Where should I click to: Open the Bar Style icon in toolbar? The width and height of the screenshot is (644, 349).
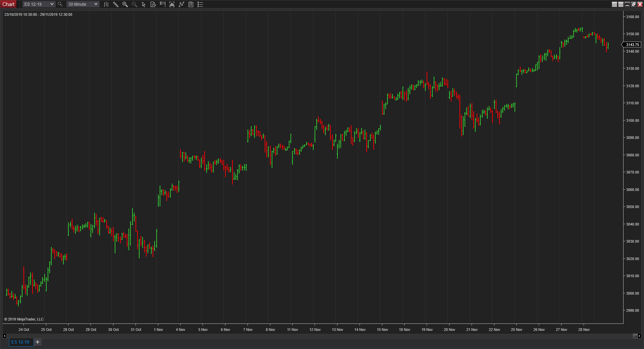106,4
